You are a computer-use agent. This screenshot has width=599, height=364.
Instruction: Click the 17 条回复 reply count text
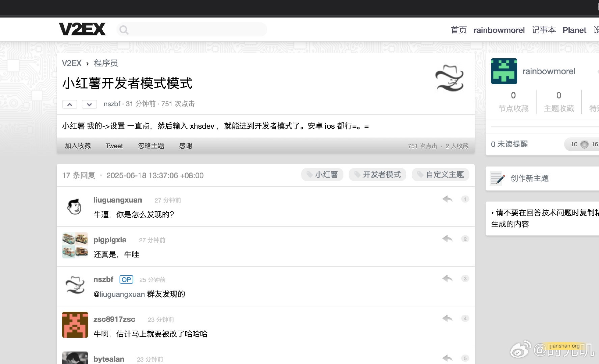point(79,175)
